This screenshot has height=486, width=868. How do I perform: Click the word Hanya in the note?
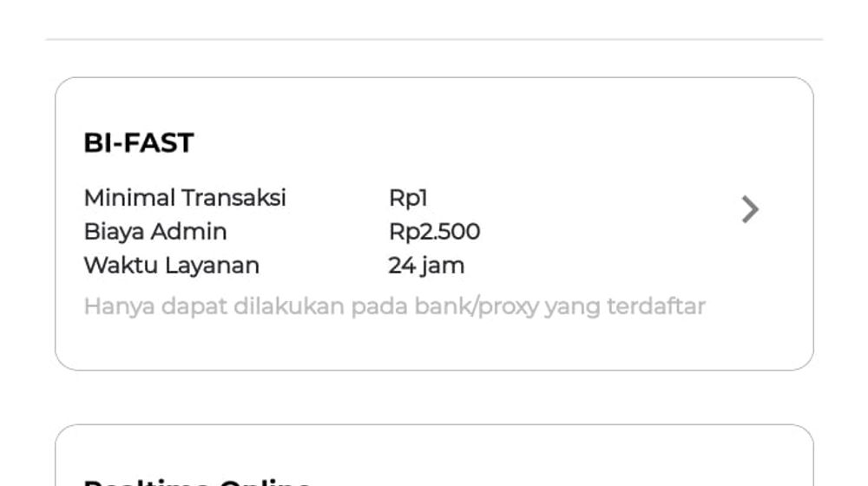coord(113,306)
